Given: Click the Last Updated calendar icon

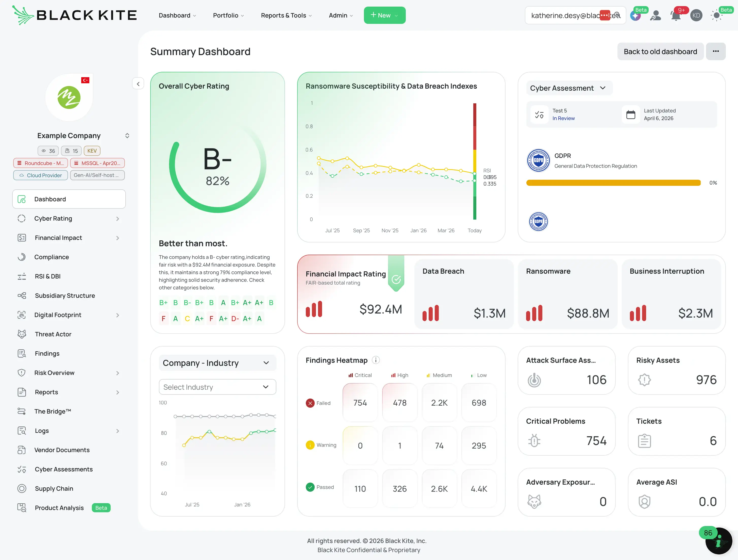Looking at the screenshot, I should point(631,114).
